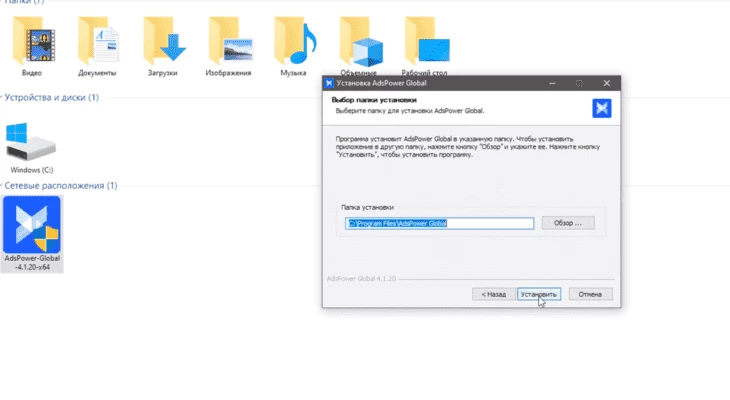Image resolution: width=730 pixels, height=400 pixels.
Task: Minimize the AdsPower installer window
Action: [x=552, y=83]
